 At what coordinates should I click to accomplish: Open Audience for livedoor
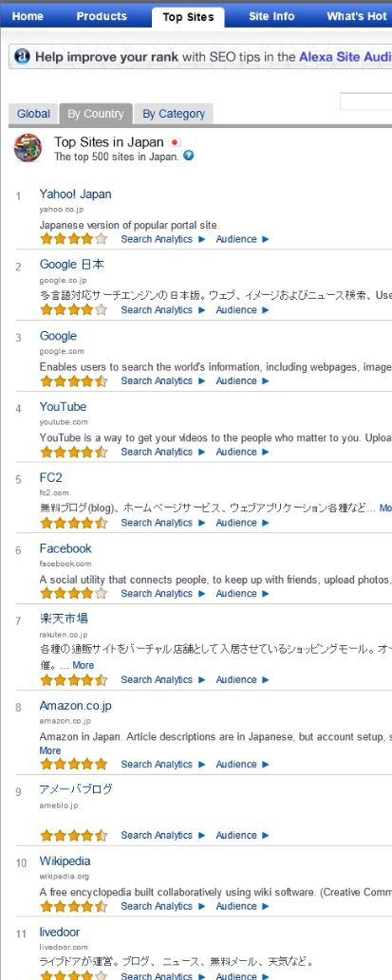pos(236,975)
